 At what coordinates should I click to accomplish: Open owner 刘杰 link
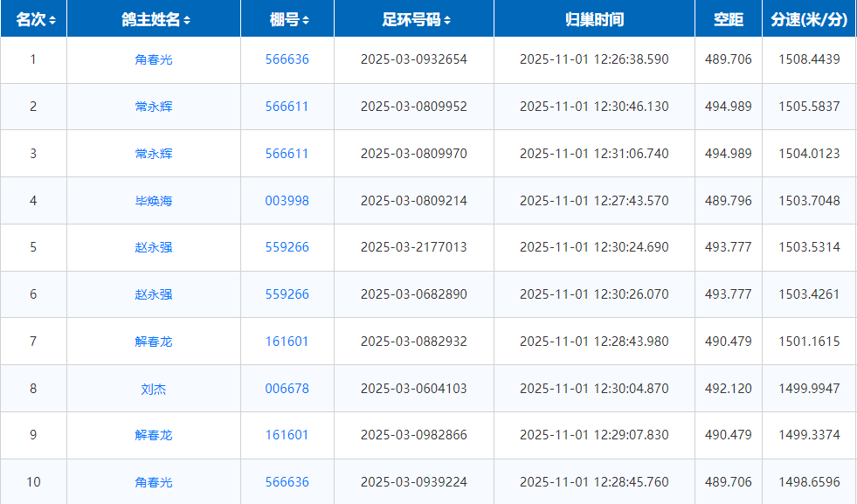coord(154,389)
